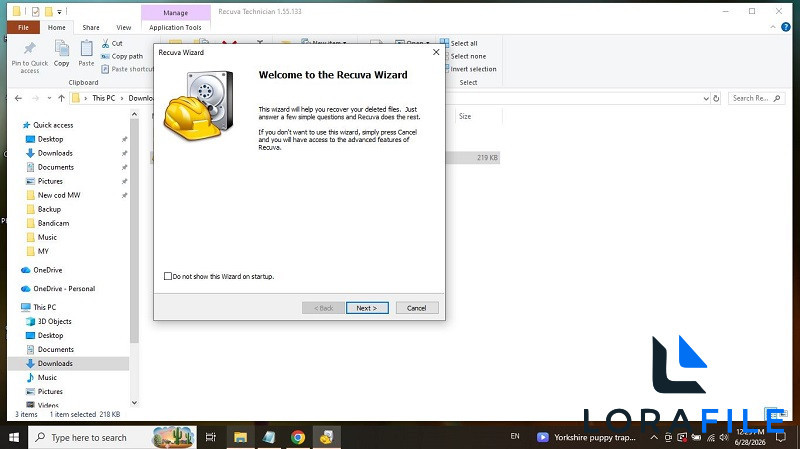
Task: Open the Bandicam folder
Action: 53,223
